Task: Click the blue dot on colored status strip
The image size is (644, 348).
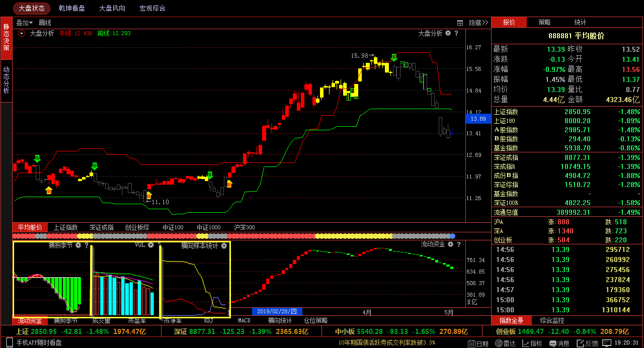Action: click(452, 236)
